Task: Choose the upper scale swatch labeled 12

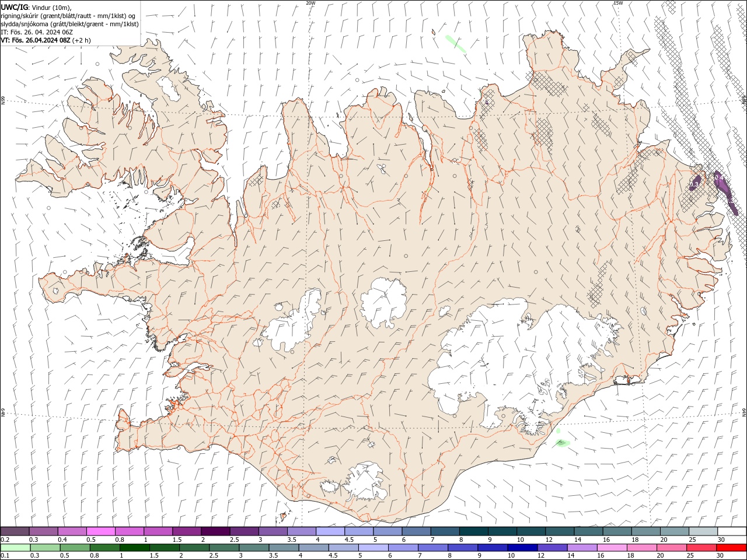Action: tap(560, 531)
